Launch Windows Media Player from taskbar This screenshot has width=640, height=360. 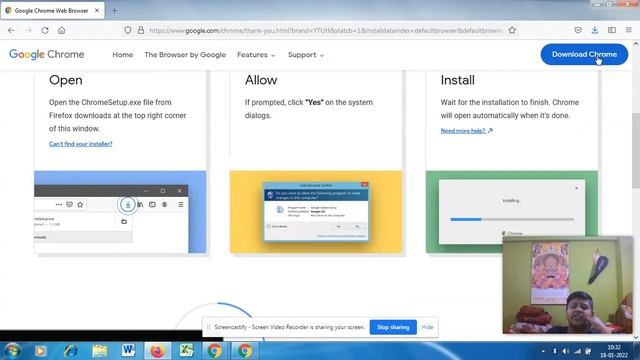pyautogui.click(x=40, y=351)
